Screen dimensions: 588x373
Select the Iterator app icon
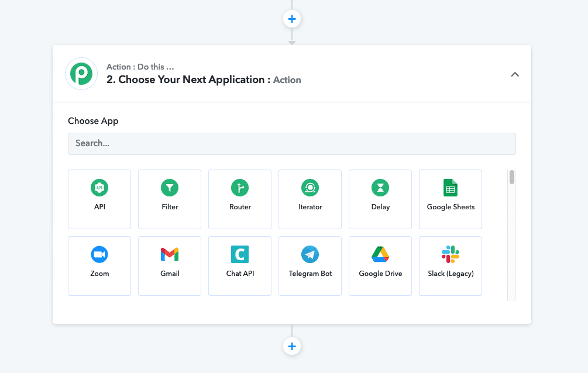point(310,188)
